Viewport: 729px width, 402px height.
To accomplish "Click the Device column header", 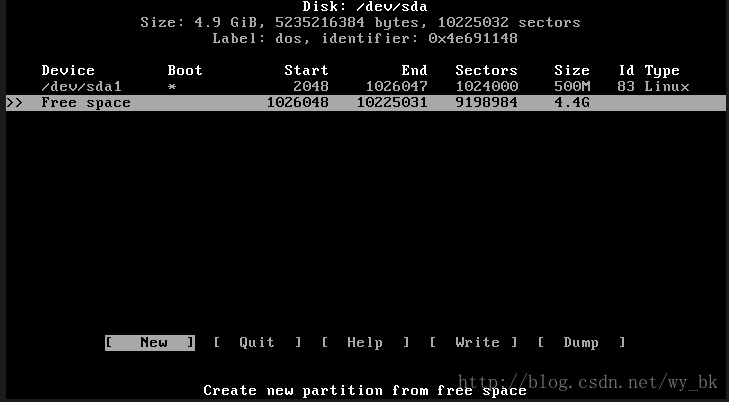I will [x=68, y=71].
